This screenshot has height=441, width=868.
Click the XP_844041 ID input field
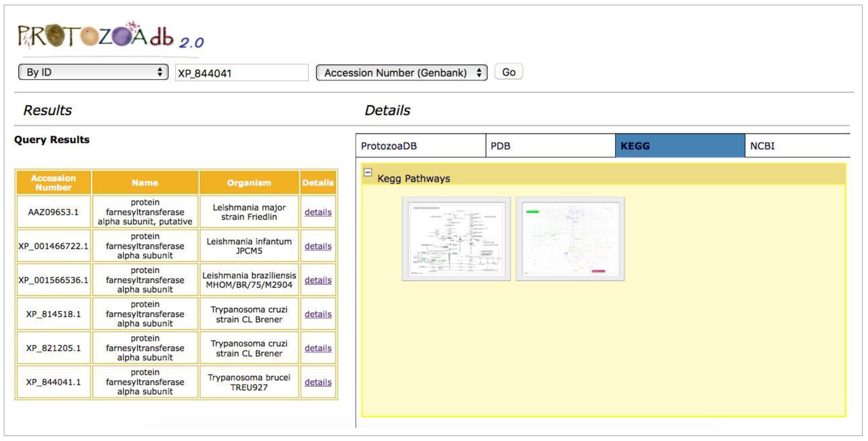(x=241, y=73)
